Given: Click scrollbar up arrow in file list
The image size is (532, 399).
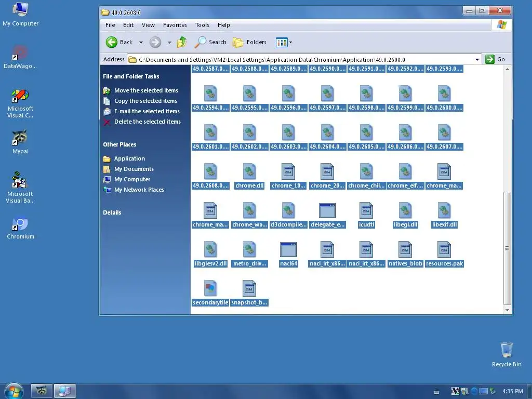Looking at the screenshot, I should point(507,69).
